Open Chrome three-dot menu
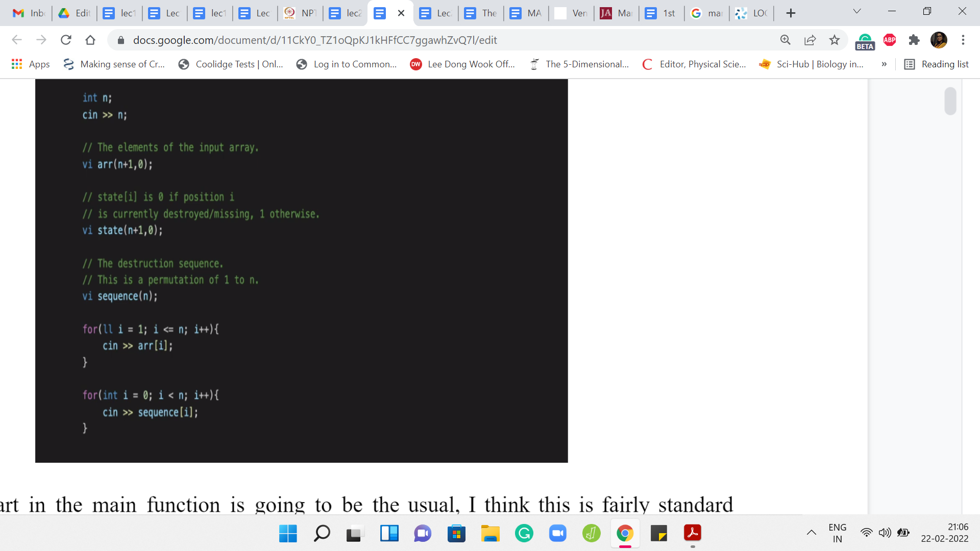This screenshot has width=980, height=551. [x=963, y=40]
